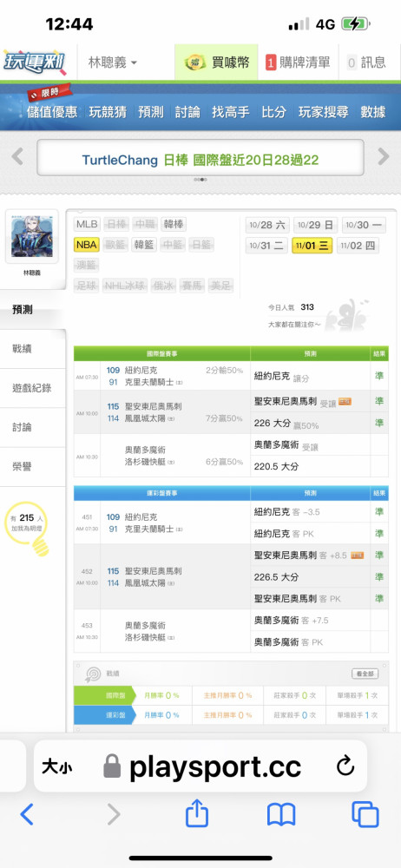Select the 足球 league filter
Viewport: 401px width, 868px height.
click(87, 286)
